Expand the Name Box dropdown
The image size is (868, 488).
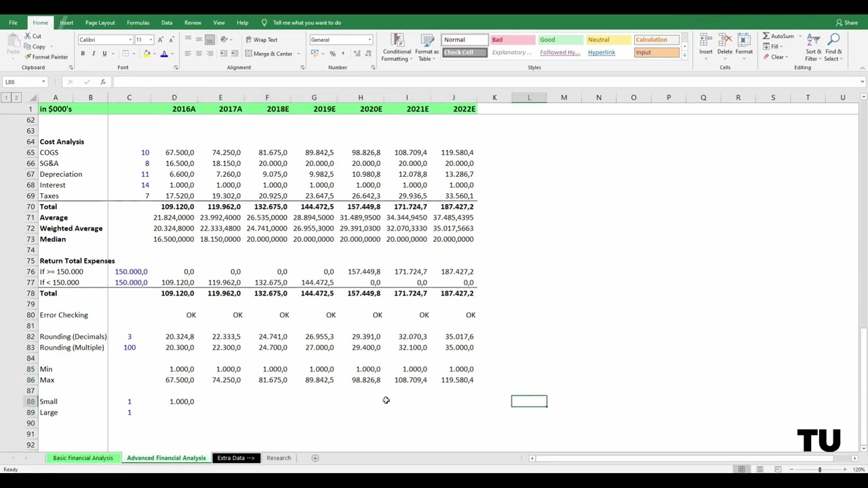tap(43, 82)
